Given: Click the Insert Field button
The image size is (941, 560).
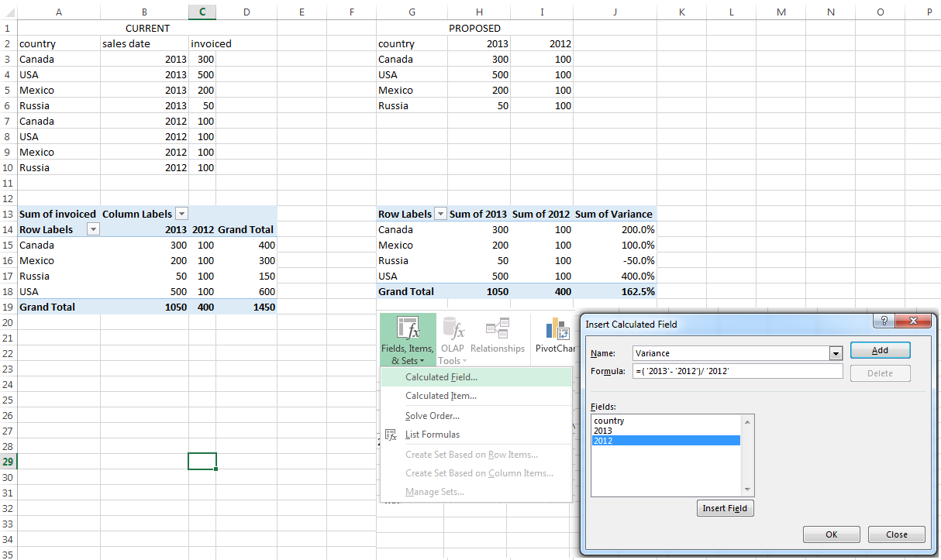Looking at the screenshot, I should click(726, 508).
